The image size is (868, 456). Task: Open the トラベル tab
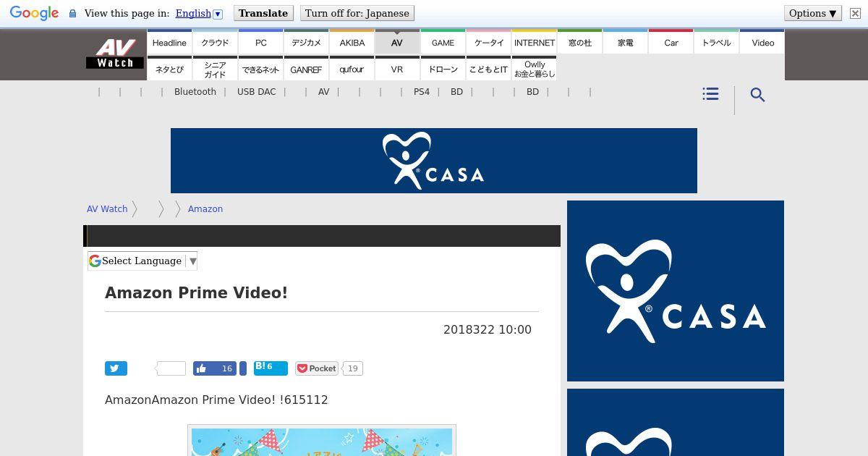[717, 42]
